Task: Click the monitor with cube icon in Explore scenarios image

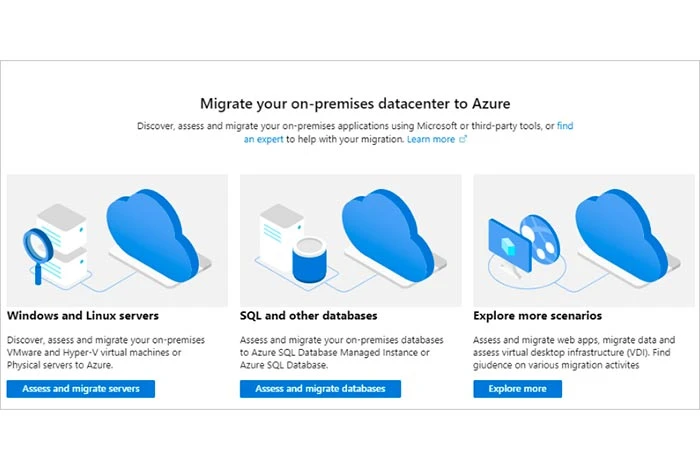Action: coord(509,245)
